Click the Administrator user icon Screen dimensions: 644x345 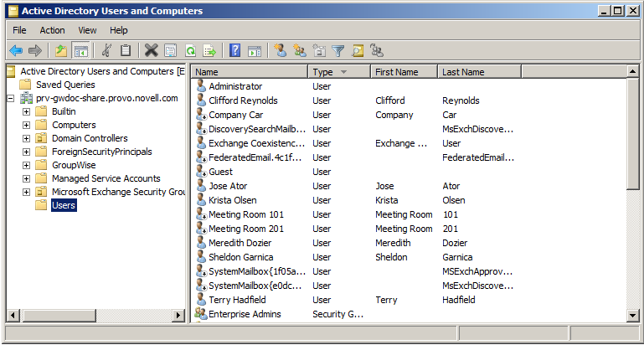click(201, 86)
